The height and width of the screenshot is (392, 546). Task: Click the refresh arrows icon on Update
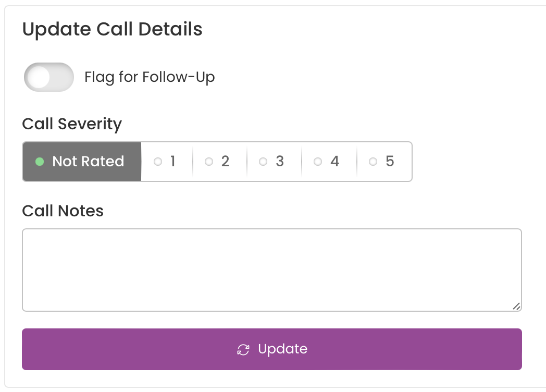coord(243,349)
